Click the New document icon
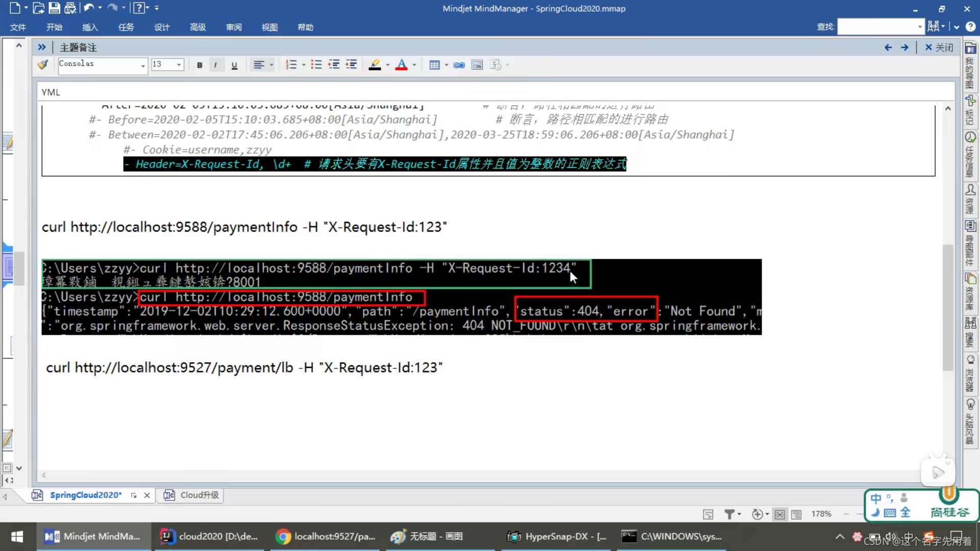 [15, 8]
